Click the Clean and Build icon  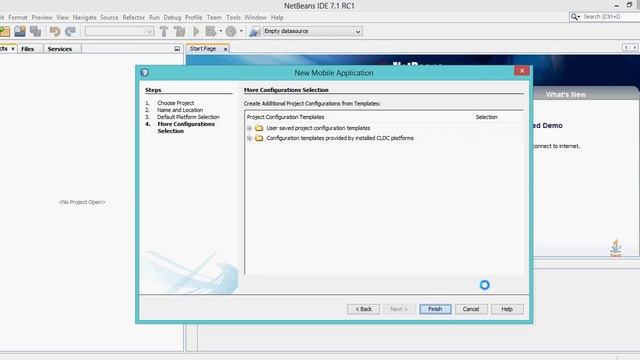[x=179, y=31]
